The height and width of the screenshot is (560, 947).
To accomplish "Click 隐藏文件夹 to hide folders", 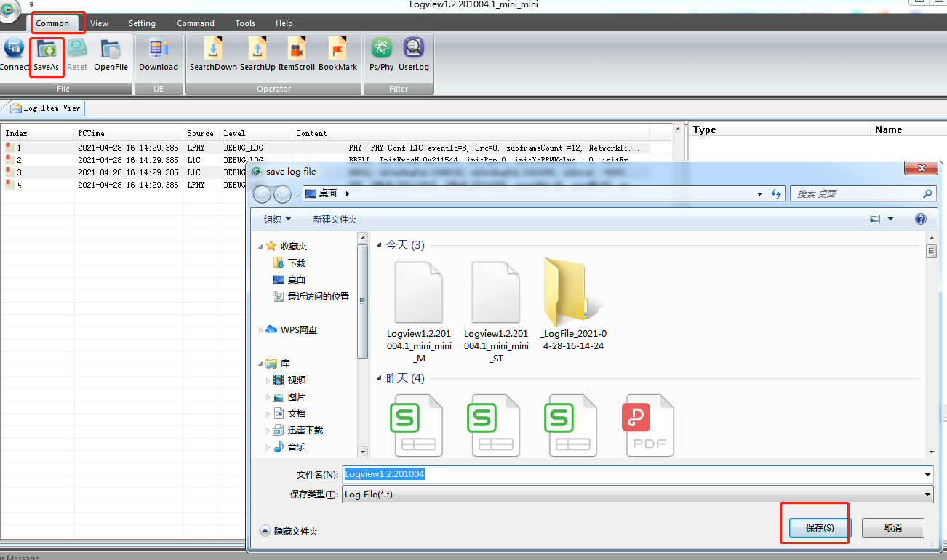I will pyautogui.click(x=289, y=531).
